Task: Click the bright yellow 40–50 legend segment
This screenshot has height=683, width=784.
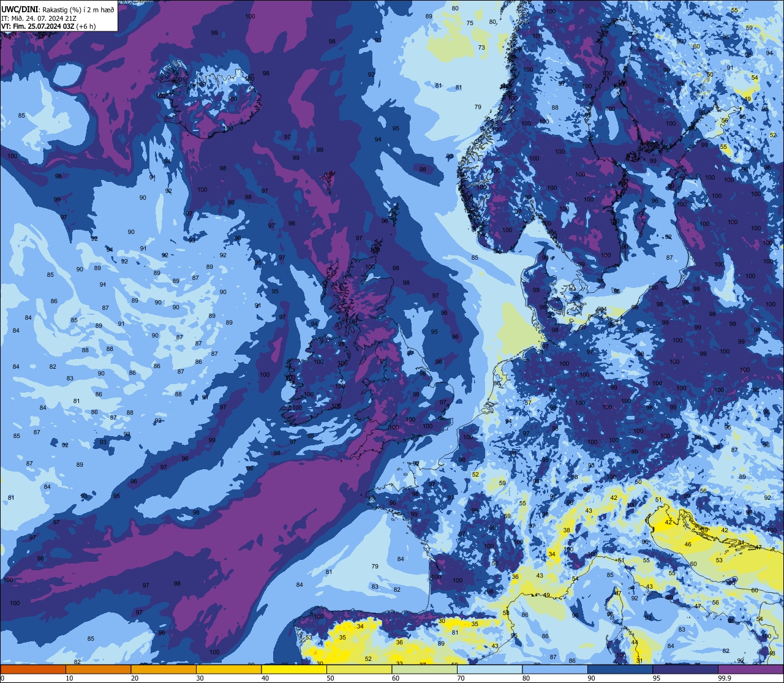Action: coord(294,669)
